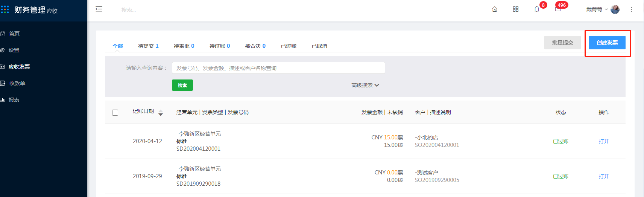
Task: Open notifications bell with badge 8
Action: tap(537, 9)
